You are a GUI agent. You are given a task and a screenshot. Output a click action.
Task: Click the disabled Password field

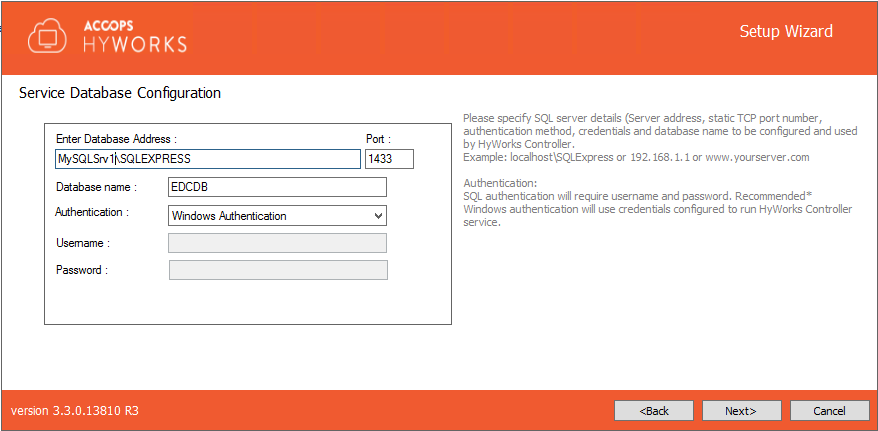coord(277,270)
